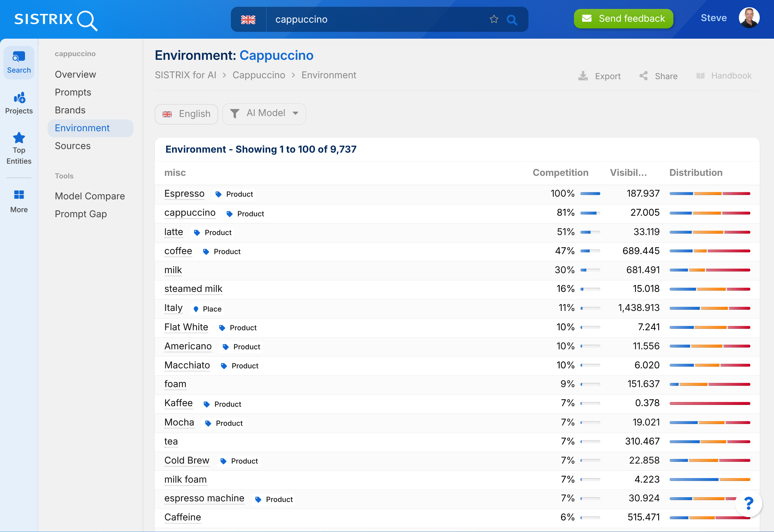
Task: Click the Product tag beside Macchiato
Action: tap(240, 366)
